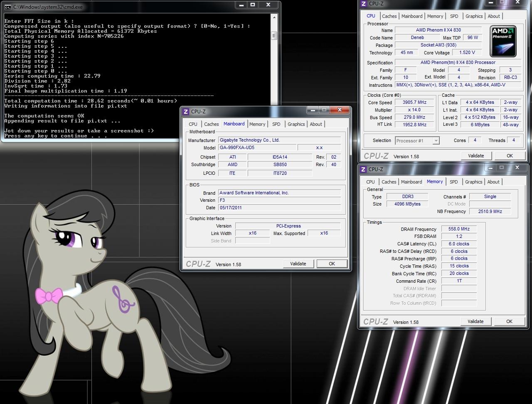Click the 4096 MBytes memory size value
Image resolution: width=532 pixels, height=404 pixels.
click(408, 204)
